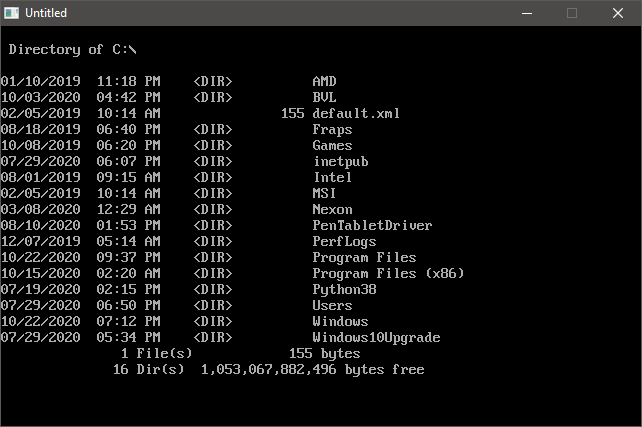
Task: Select the Games directory name
Action: (x=332, y=145)
